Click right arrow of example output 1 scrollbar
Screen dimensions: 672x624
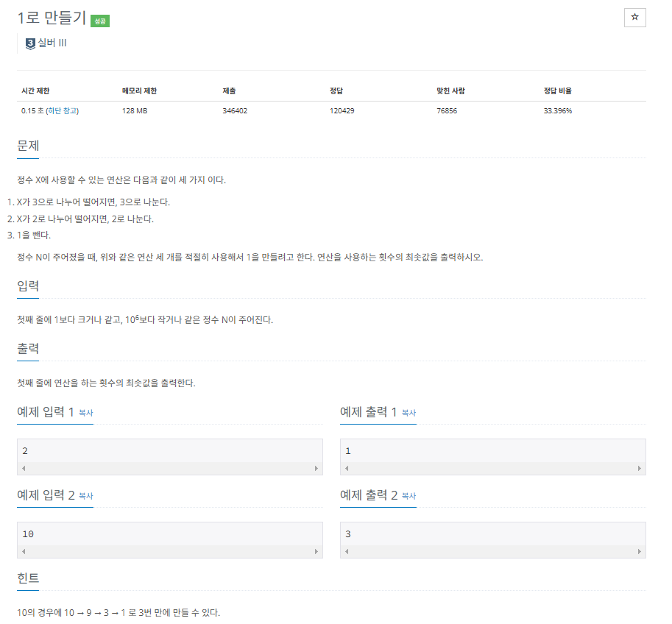[640, 469]
